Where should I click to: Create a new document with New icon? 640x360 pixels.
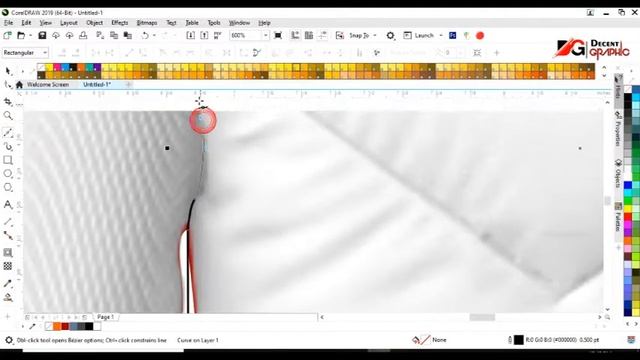(x=7, y=36)
